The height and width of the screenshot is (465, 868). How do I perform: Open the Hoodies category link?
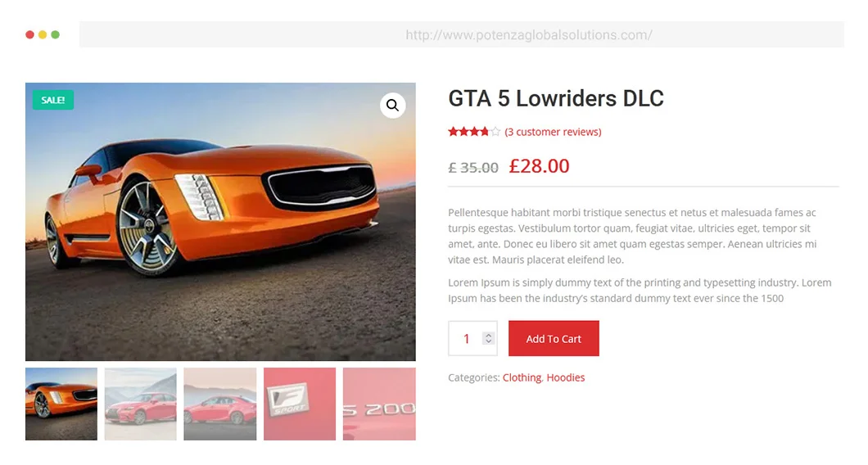pyautogui.click(x=566, y=377)
